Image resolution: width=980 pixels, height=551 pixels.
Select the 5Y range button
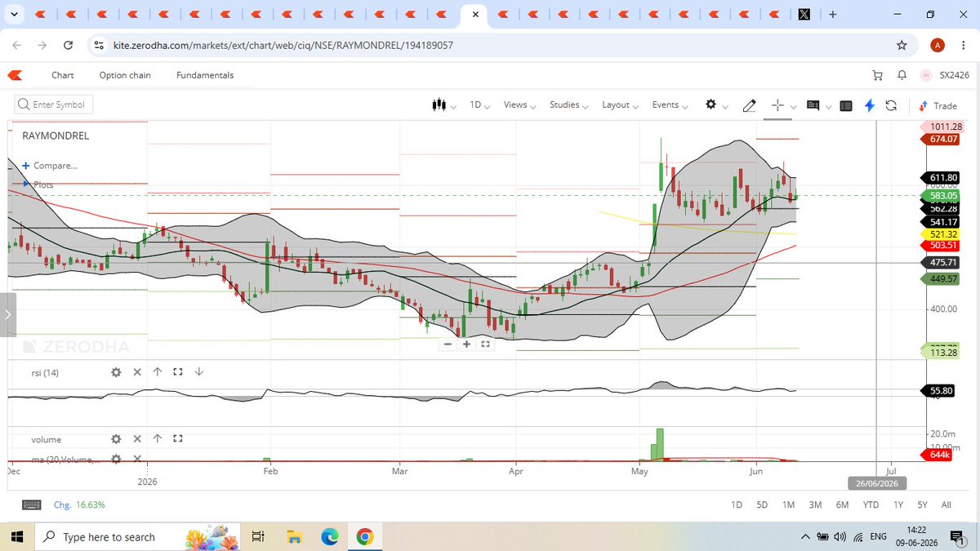922,505
